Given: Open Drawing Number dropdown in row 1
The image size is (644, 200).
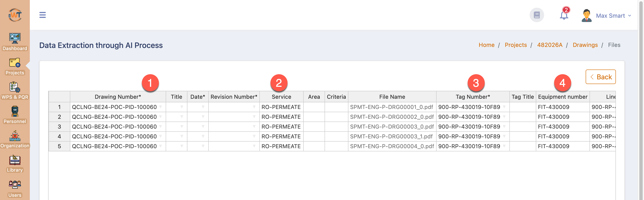Looking at the screenshot, I should click(161, 107).
